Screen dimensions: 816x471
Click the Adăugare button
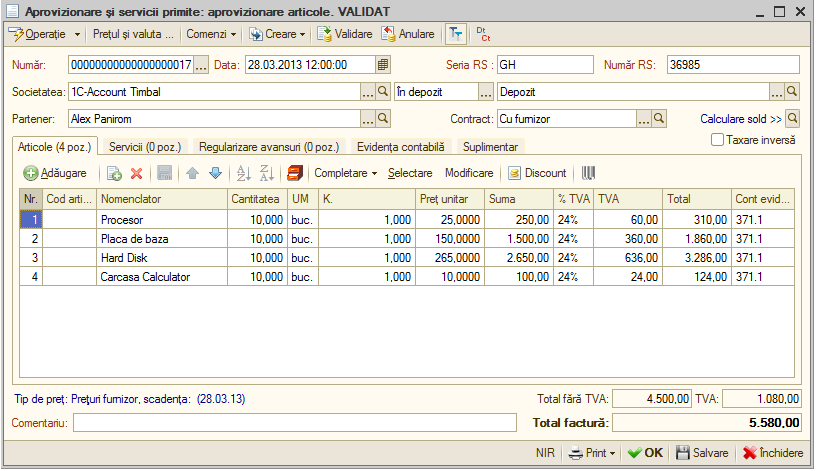point(55,173)
